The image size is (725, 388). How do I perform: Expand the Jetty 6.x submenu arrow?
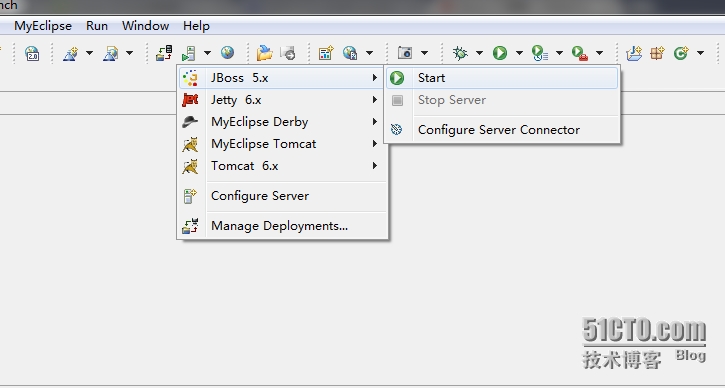point(375,99)
